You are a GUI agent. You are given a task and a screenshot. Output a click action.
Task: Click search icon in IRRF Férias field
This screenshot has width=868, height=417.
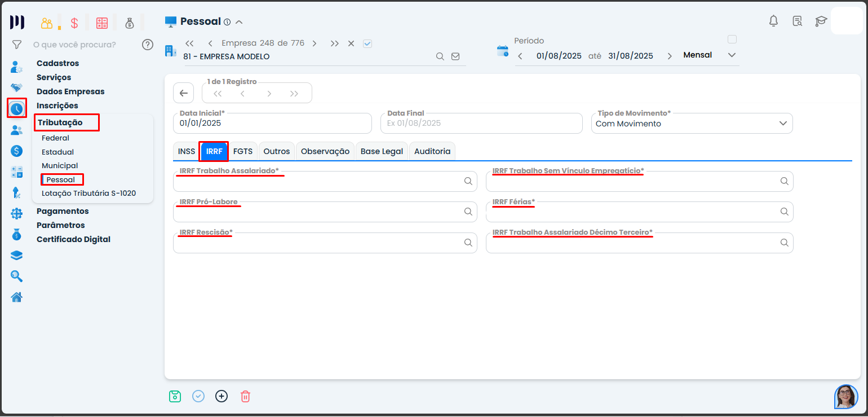pos(784,212)
